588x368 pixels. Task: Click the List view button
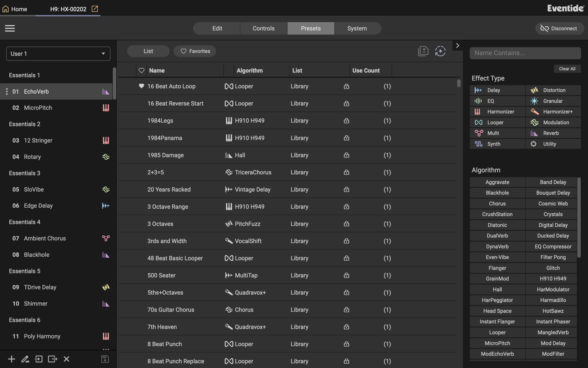click(x=148, y=51)
